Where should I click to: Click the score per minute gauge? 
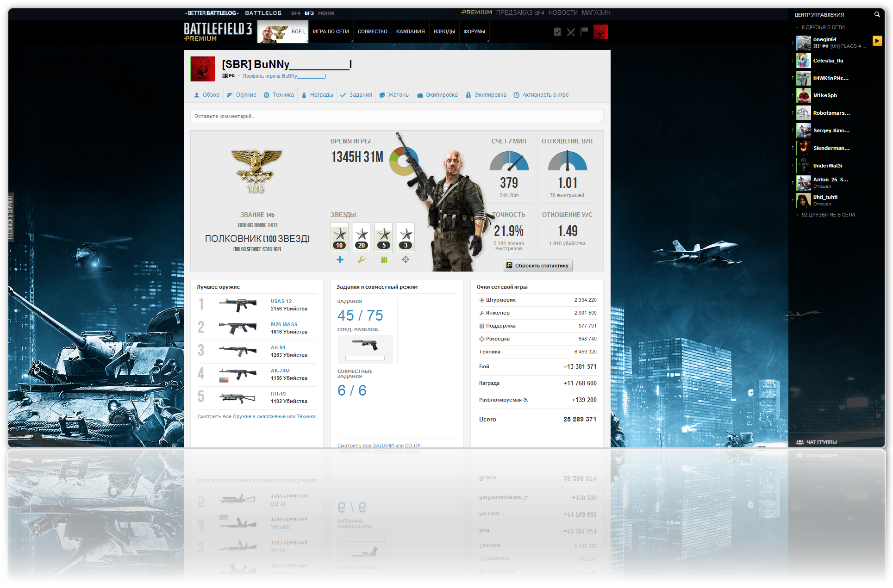coord(509,161)
